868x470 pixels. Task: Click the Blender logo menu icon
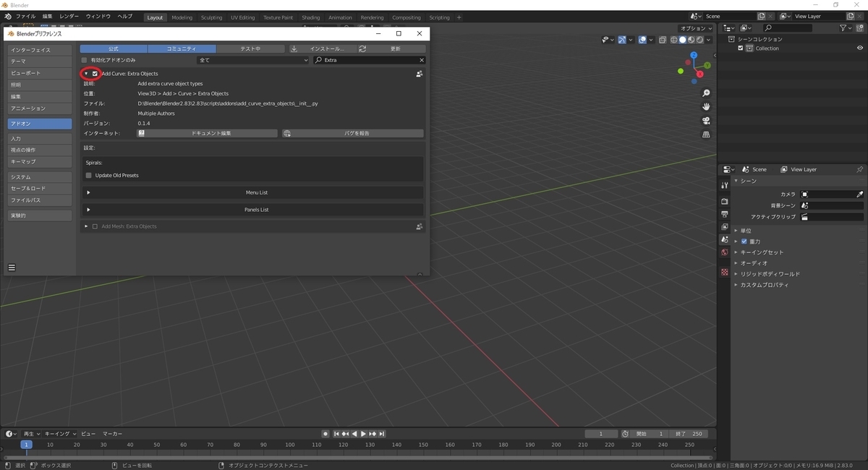click(7, 17)
